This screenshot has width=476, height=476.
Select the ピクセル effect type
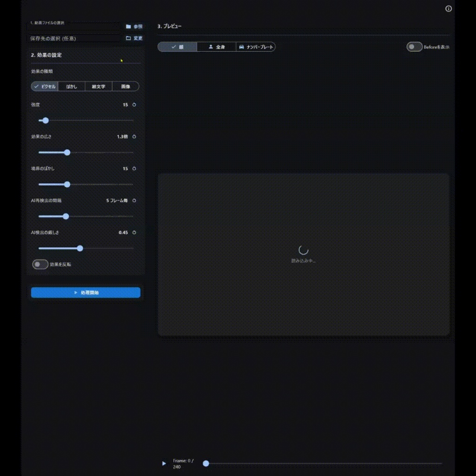[45, 86]
